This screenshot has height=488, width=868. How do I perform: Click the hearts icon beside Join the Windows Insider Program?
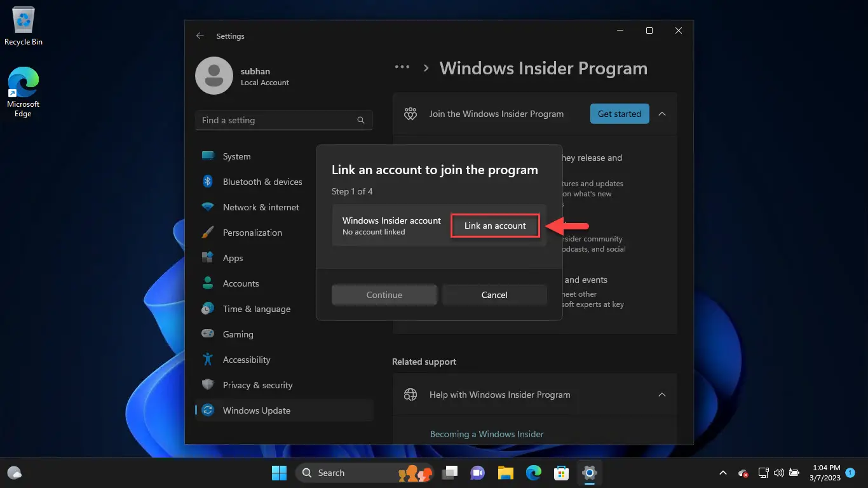(410, 114)
